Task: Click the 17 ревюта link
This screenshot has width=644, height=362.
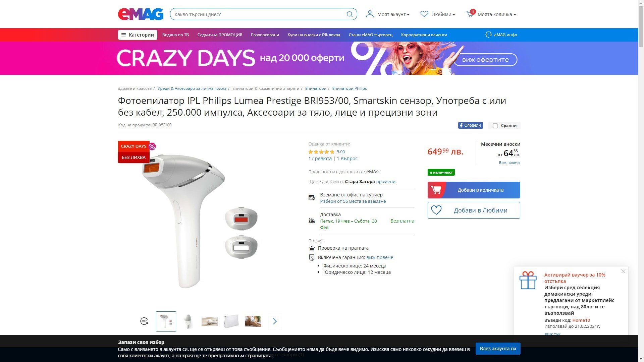Action: (x=320, y=159)
